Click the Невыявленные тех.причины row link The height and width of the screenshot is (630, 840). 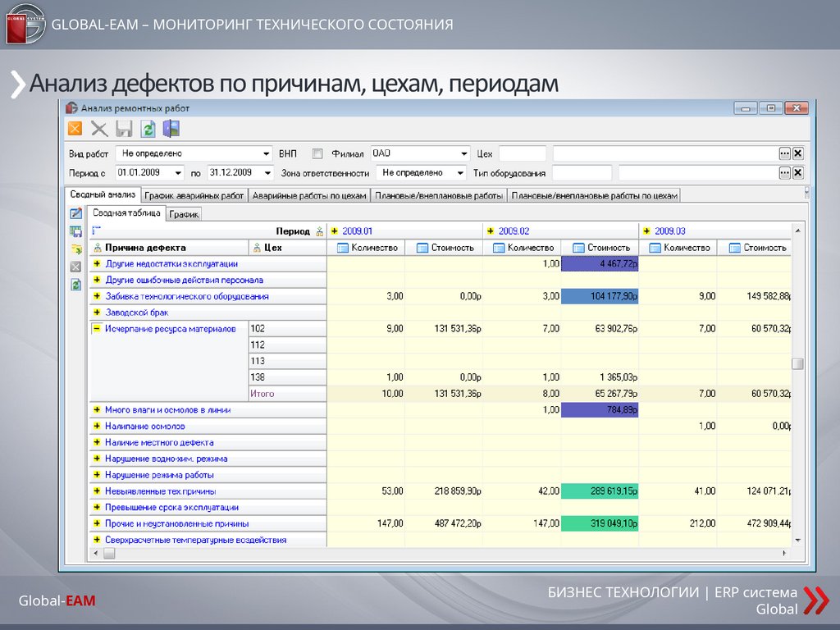click(160, 491)
